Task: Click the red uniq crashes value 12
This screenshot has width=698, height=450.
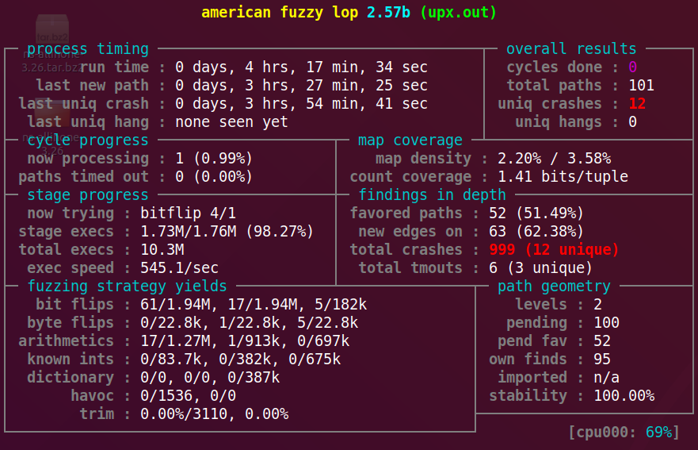Action: (637, 104)
